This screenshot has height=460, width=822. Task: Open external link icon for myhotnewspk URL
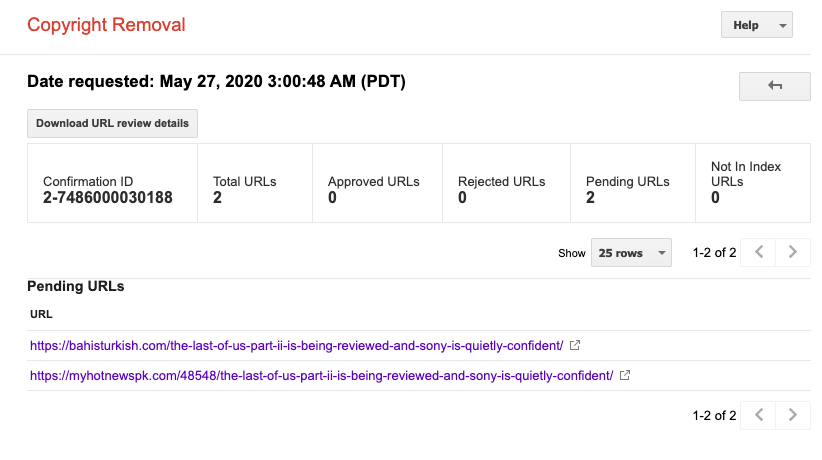625,375
